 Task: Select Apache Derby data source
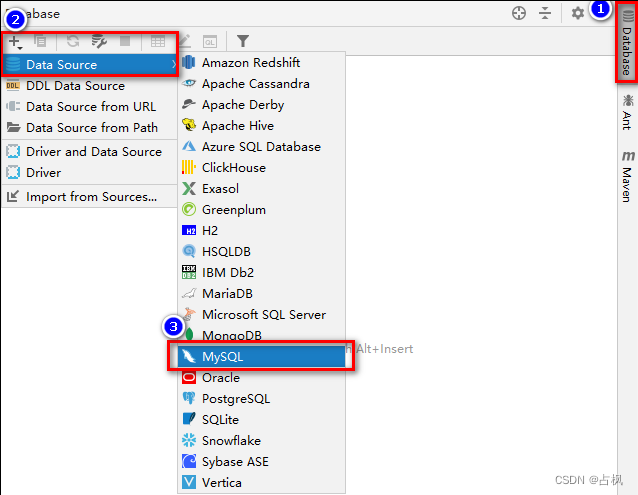(262, 105)
